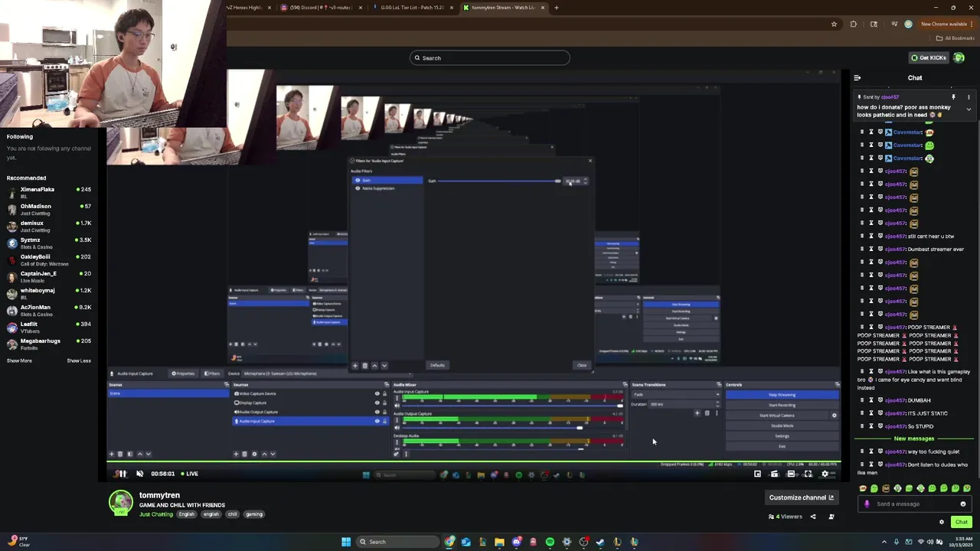Collapse the Chat panel with the arrow icon
The width and height of the screenshot is (980, 551).
857,78
